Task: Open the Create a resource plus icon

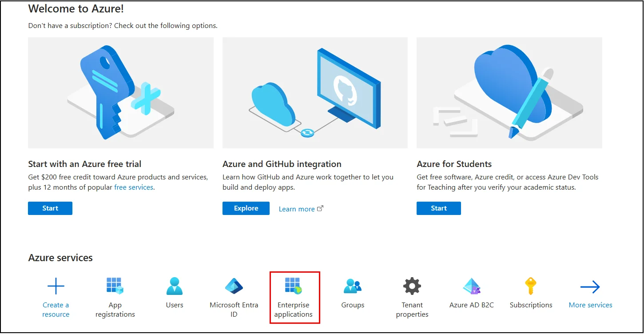Action: (56, 286)
